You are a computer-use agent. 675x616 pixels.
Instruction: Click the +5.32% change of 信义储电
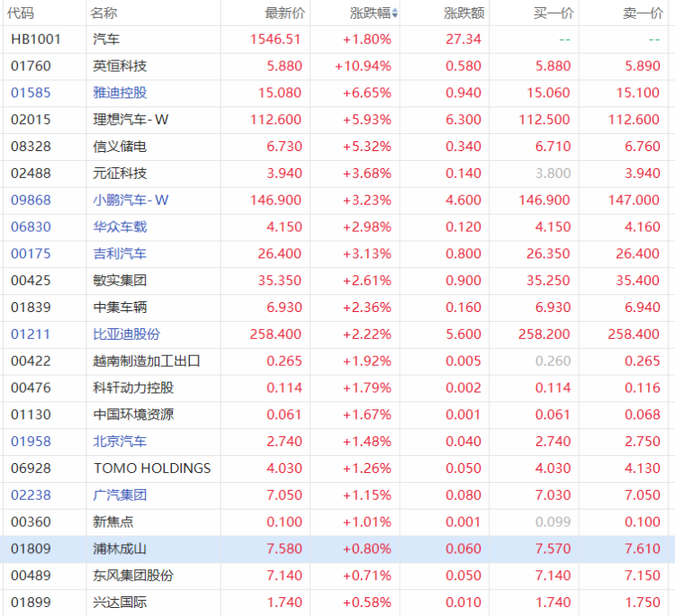(x=367, y=147)
